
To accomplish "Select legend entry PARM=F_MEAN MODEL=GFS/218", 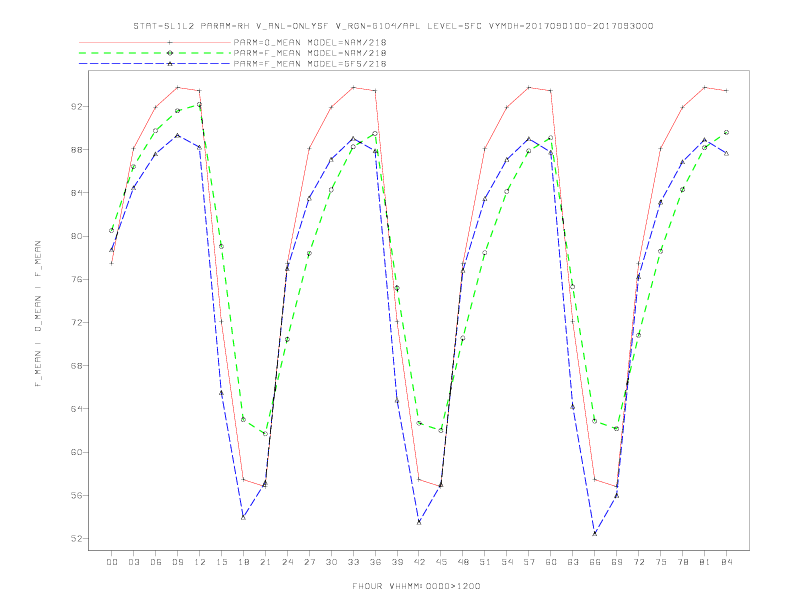I will [x=310, y=64].
